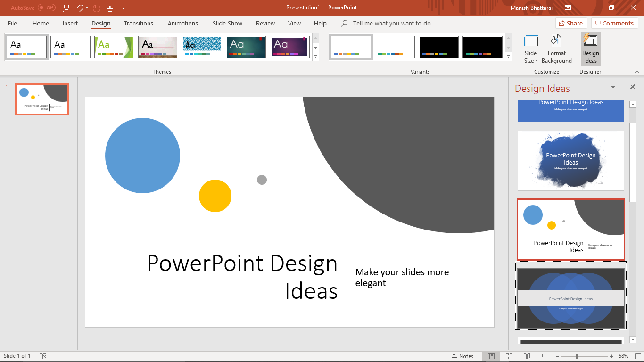Click the Share button

(x=570, y=23)
